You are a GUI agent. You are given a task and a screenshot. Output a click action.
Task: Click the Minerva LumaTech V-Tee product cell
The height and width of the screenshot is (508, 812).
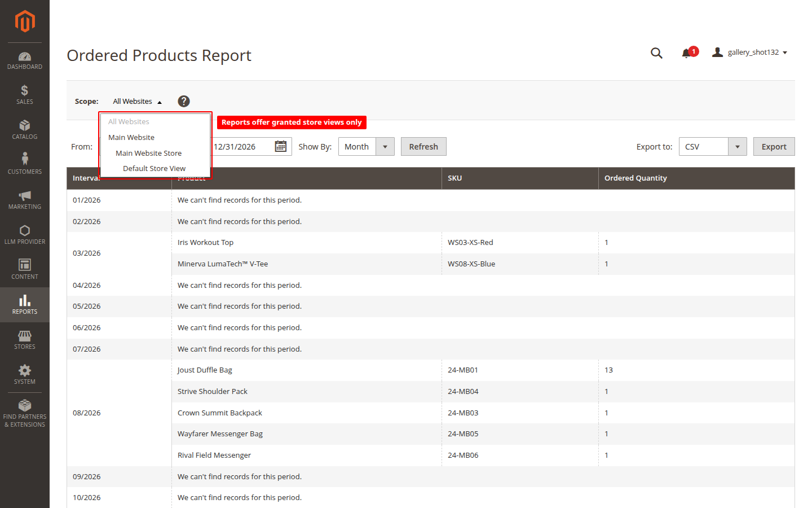(307, 264)
